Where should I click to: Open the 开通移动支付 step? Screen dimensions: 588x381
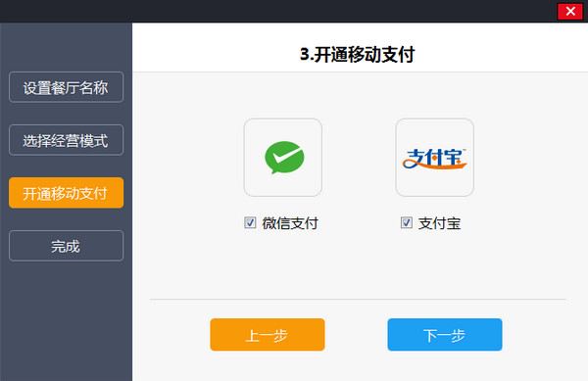pos(66,193)
